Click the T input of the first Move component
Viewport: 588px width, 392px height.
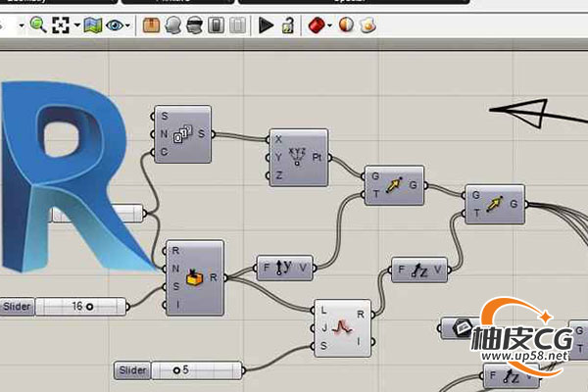click(x=375, y=194)
